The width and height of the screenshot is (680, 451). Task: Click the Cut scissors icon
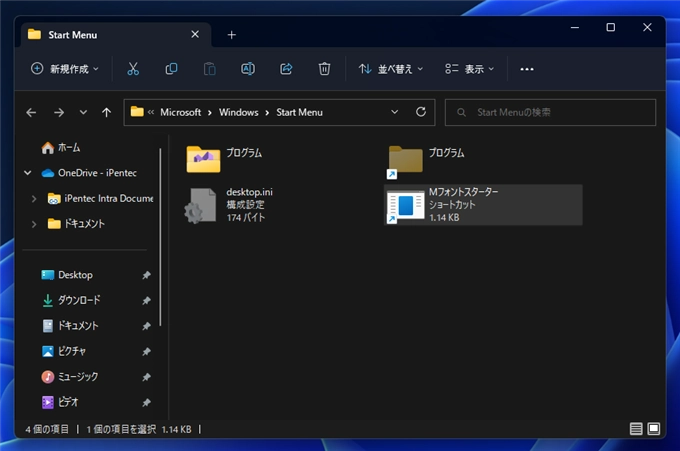point(133,69)
